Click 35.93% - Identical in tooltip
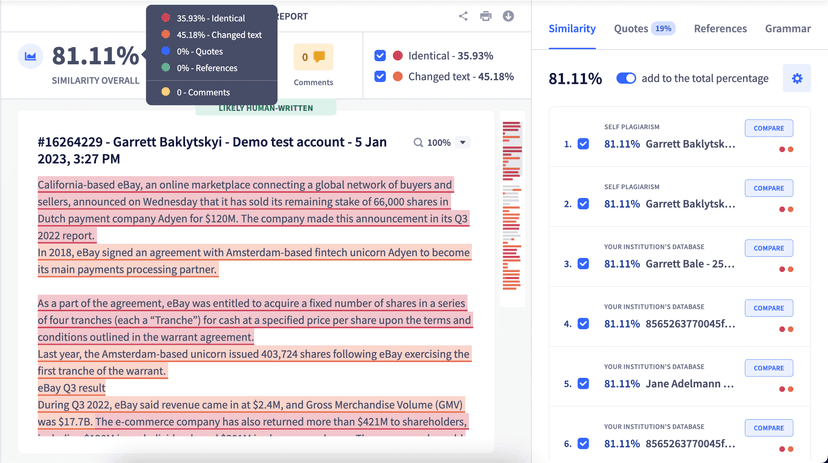The image size is (828, 463). (211, 18)
